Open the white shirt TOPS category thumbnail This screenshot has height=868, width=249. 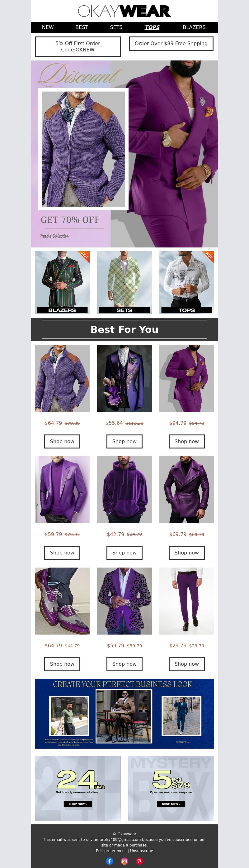(187, 282)
